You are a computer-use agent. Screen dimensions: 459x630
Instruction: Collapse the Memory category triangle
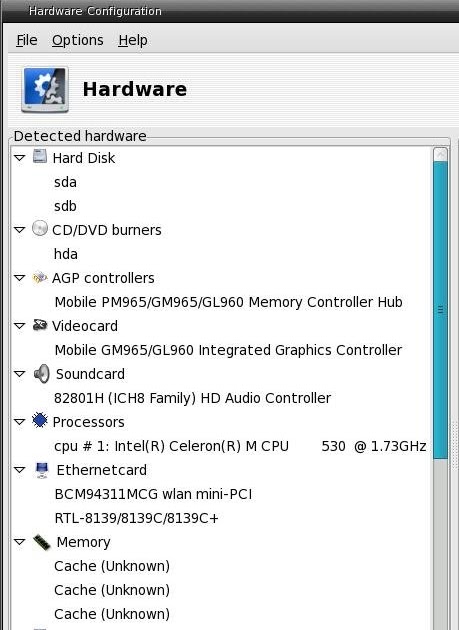point(19,542)
